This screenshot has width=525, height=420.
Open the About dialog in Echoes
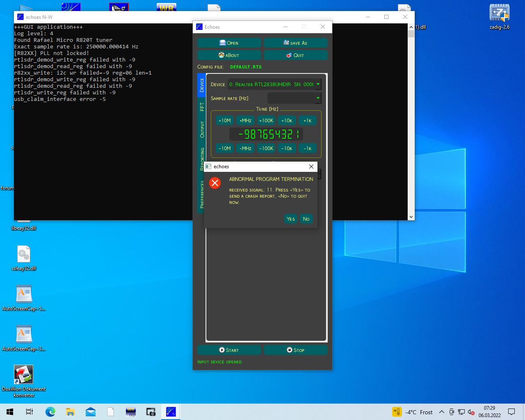(x=229, y=55)
